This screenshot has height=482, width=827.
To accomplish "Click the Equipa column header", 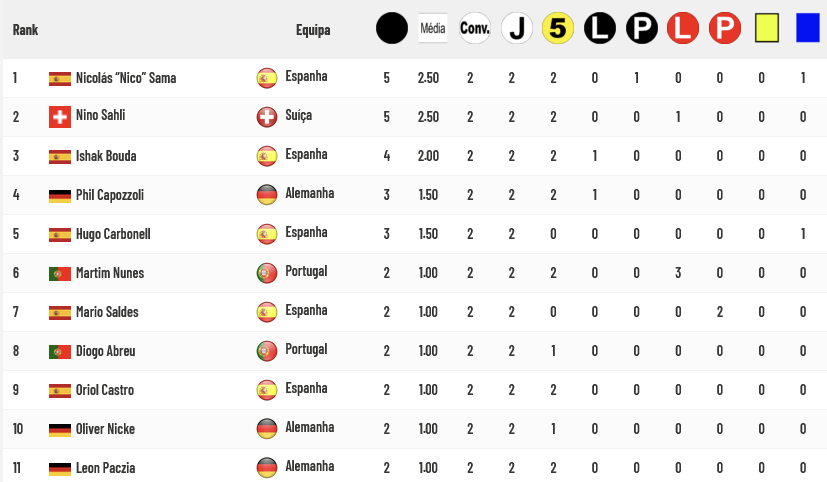I will click(x=313, y=30).
